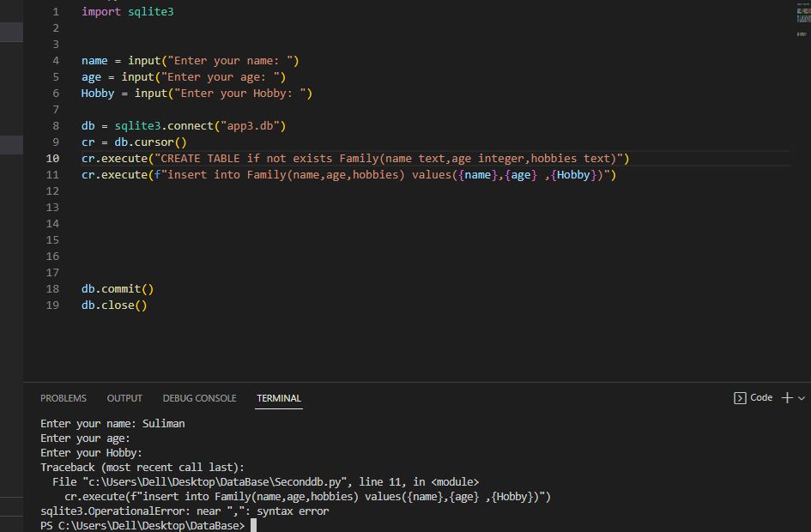Viewport: 811px width, 532px height.
Task: Click the Seconddb.py file path in the traceback
Action: coord(215,482)
